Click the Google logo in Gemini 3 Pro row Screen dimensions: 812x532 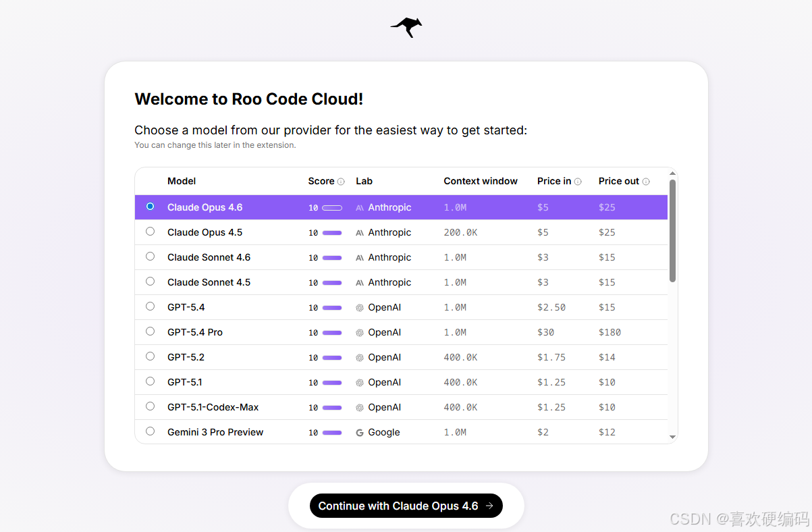[x=360, y=433]
